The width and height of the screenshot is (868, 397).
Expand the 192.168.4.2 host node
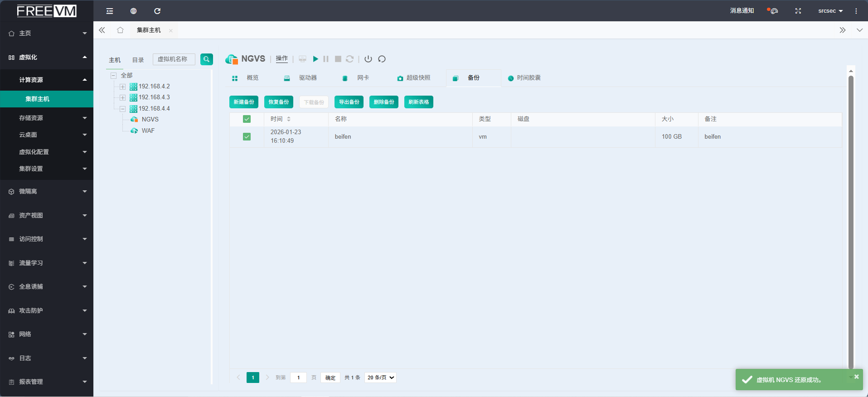tap(122, 87)
